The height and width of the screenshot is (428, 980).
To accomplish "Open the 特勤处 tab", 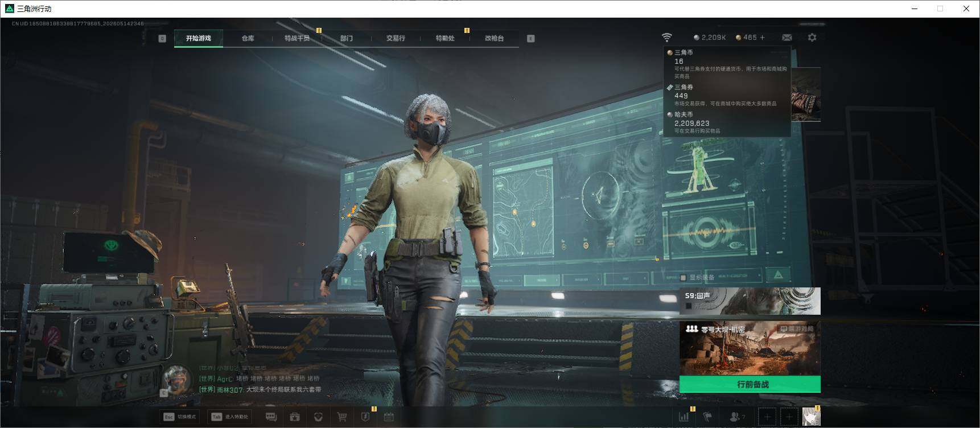I will (445, 38).
